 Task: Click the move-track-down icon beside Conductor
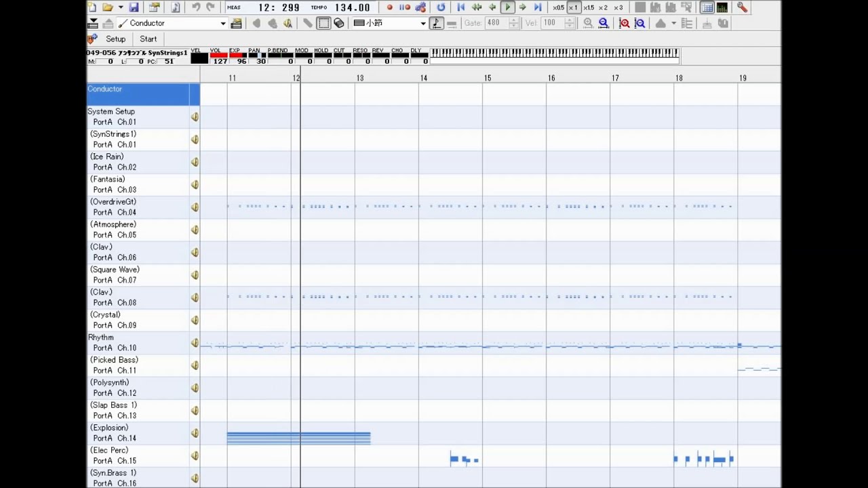[93, 24]
